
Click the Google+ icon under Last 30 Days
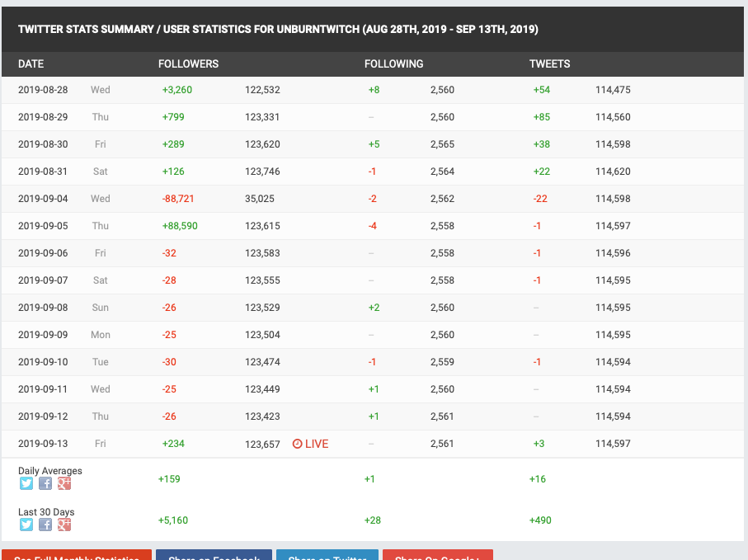[64, 525]
